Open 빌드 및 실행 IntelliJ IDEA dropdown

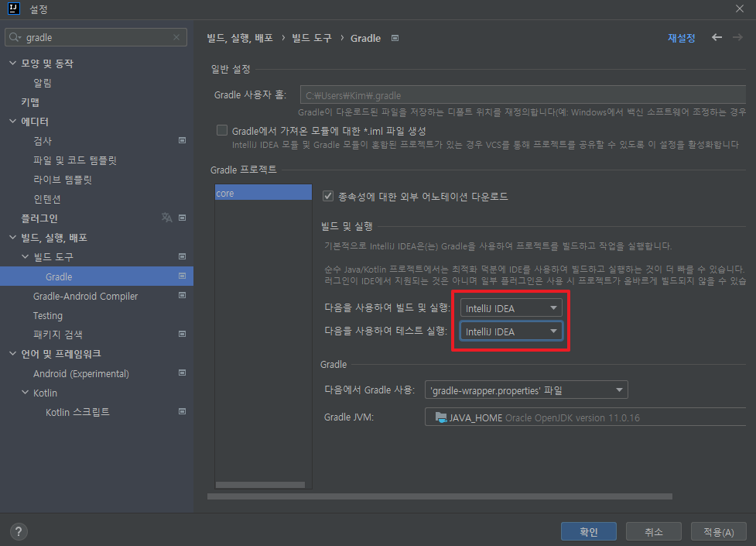pos(511,308)
